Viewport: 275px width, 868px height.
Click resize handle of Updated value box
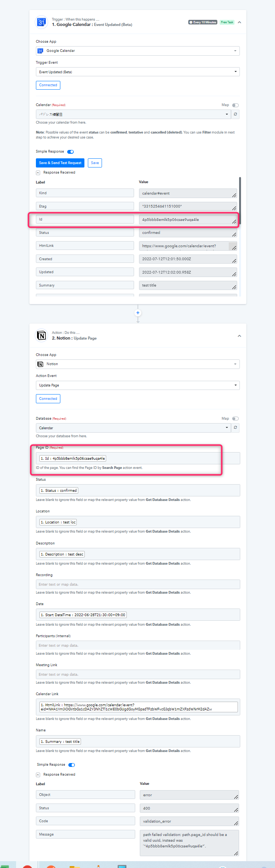234,274
